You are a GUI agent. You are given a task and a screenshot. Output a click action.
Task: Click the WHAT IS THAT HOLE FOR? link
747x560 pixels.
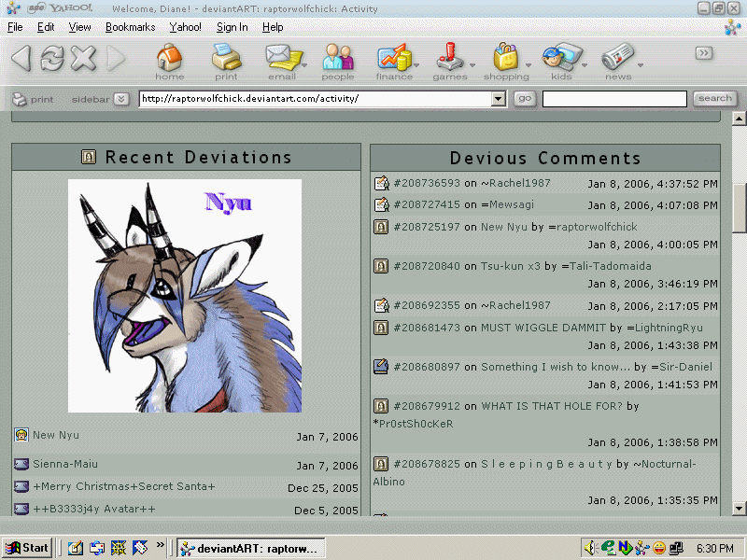[x=552, y=406]
